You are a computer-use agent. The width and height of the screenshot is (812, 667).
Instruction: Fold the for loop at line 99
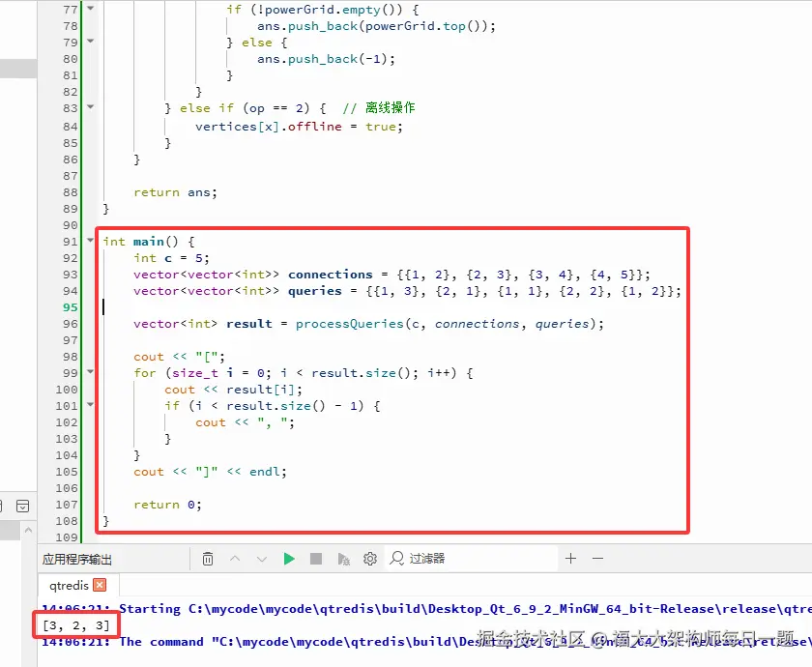point(91,372)
